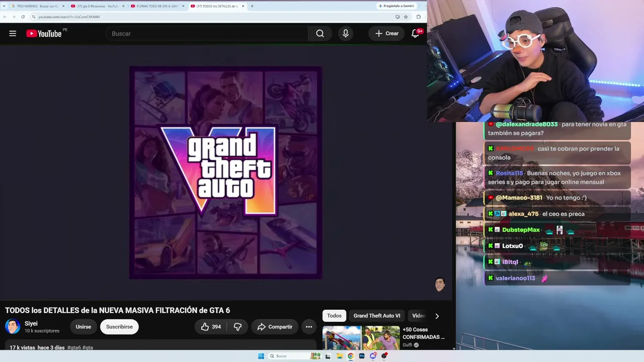Click chat username @dalexandrade8033
644x362 pixels.
pyautogui.click(x=526, y=124)
